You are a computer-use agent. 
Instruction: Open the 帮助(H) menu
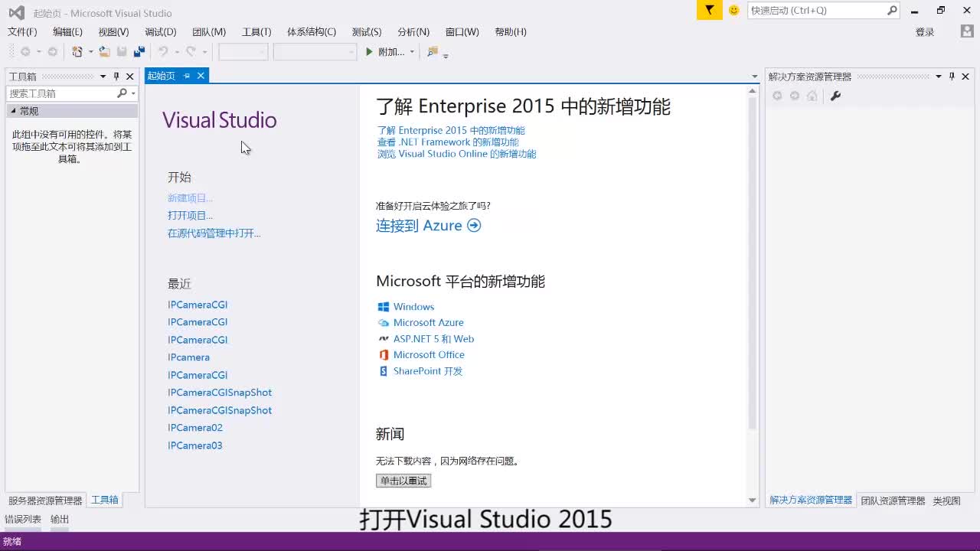click(511, 31)
